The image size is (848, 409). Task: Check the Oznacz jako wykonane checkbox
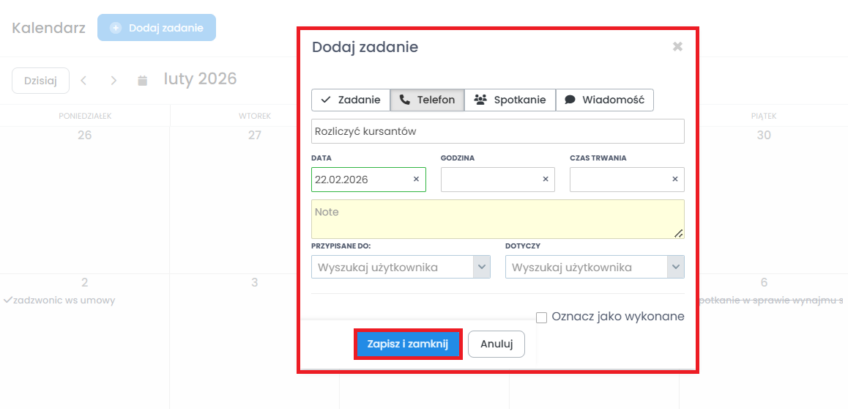click(x=542, y=317)
